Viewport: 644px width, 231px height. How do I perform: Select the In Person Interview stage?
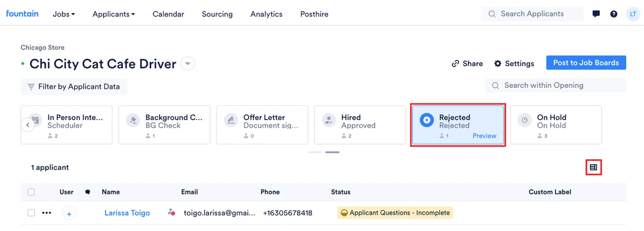(x=66, y=125)
